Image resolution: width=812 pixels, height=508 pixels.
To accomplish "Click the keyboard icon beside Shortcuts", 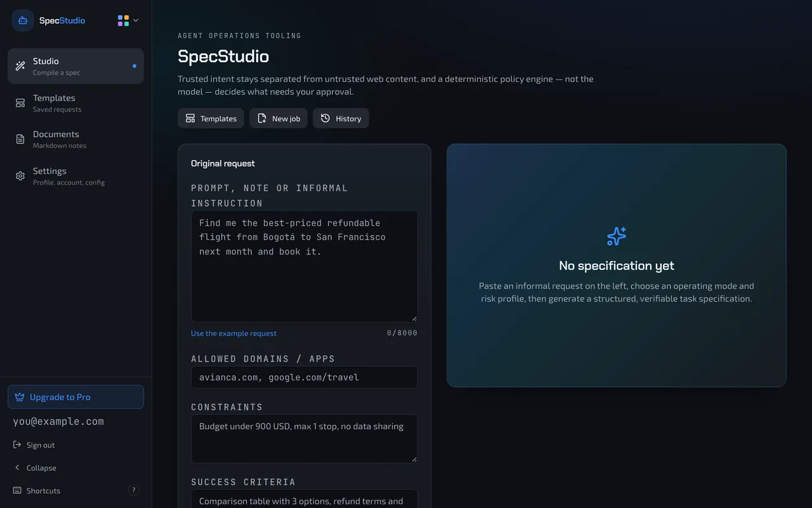I will coord(17,491).
